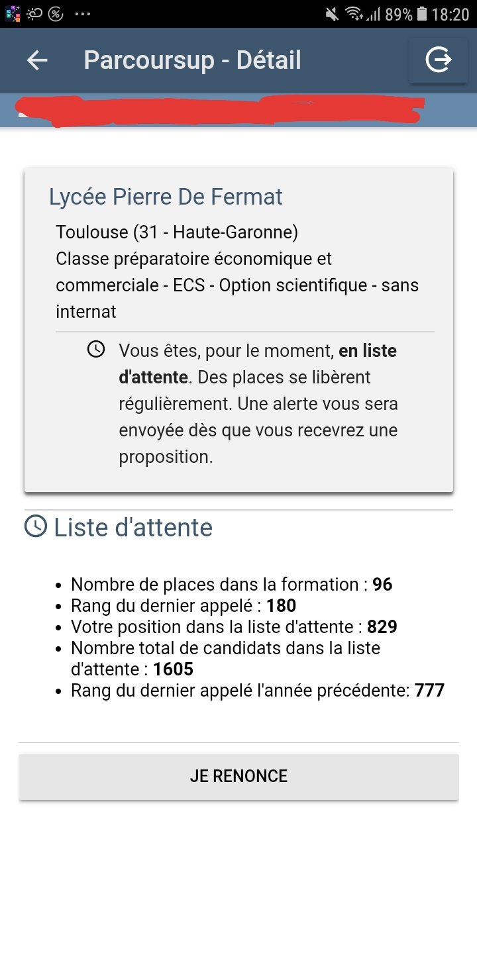Tap the mobile signal strength icon
The image size is (477, 980).
click(x=374, y=14)
